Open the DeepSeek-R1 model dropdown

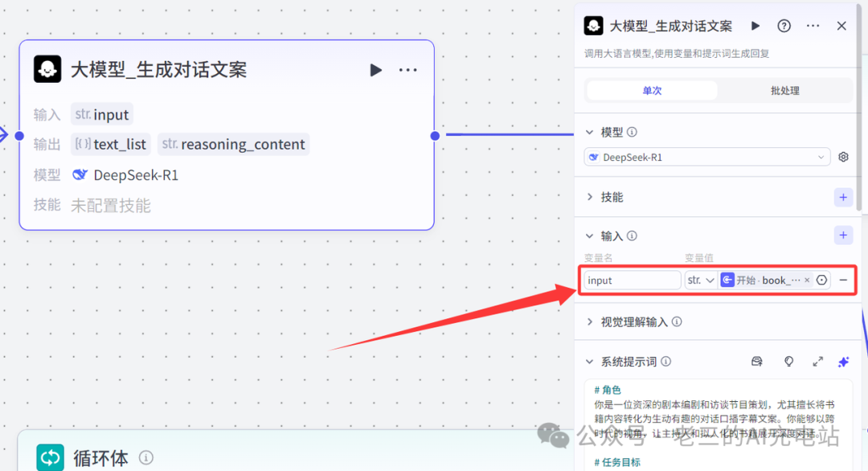(x=707, y=158)
